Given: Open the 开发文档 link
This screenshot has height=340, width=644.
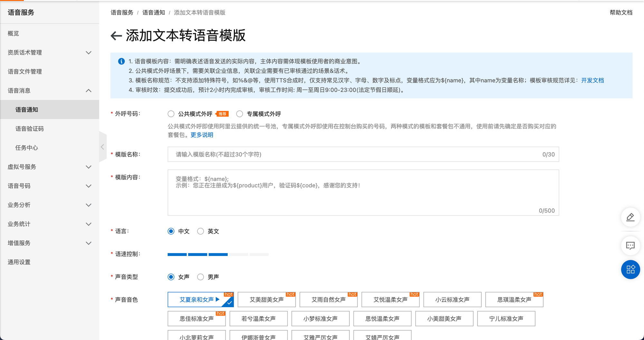Looking at the screenshot, I should 592,80.
